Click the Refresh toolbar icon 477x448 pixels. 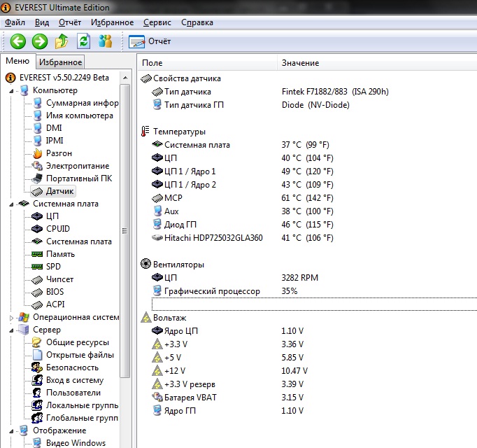coord(84,41)
